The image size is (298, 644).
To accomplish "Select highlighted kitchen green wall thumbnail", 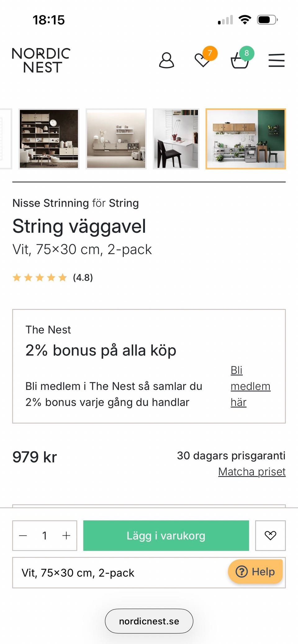I will pos(246,139).
